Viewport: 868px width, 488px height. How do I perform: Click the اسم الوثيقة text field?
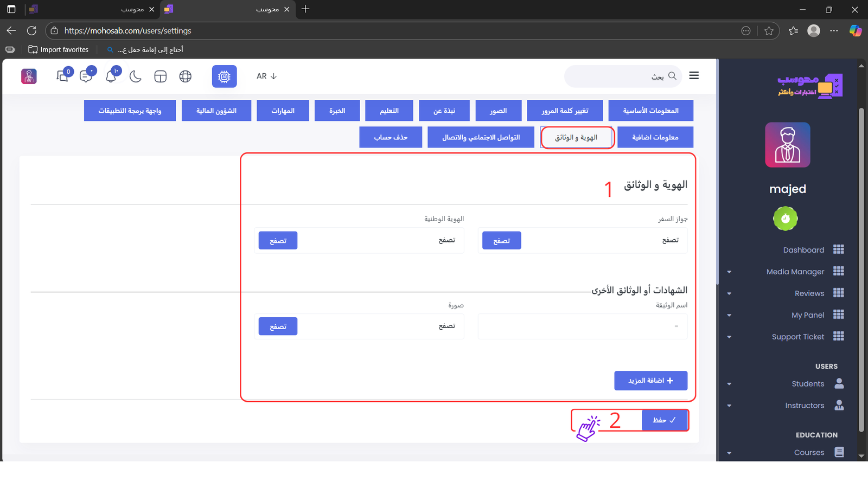(582, 326)
